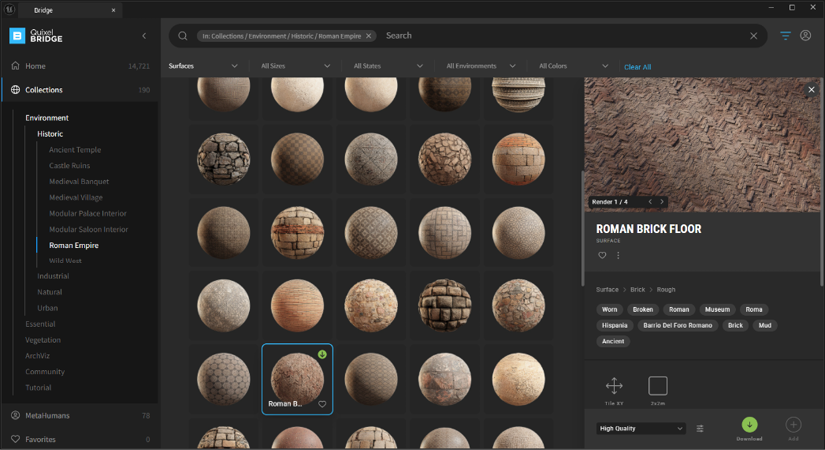Click the Clear All filters link
Viewport: 825px width, 450px height.
pos(637,67)
